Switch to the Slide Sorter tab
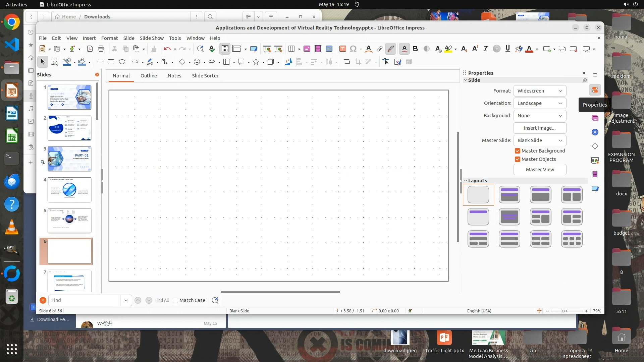 [205, 76]
